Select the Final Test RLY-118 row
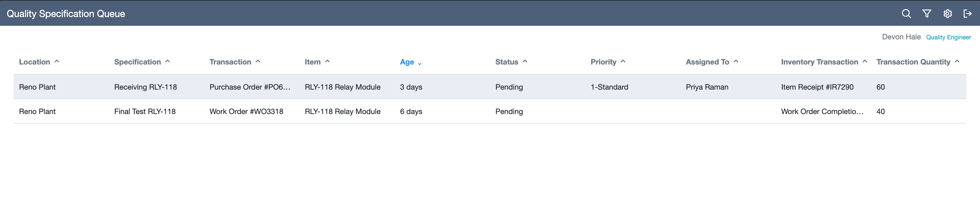 point(490,111)
